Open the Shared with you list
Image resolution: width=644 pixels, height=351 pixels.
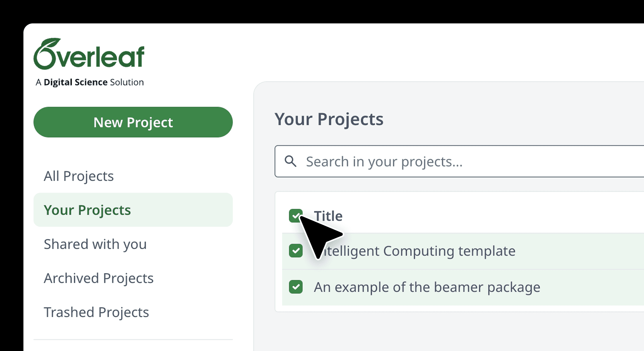tap(95, 244)
